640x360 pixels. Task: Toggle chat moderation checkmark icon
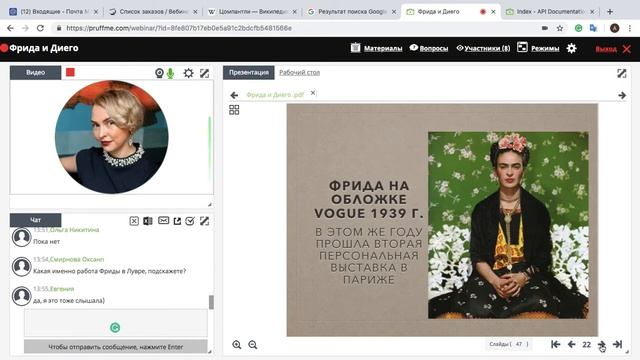click(190, 221)
